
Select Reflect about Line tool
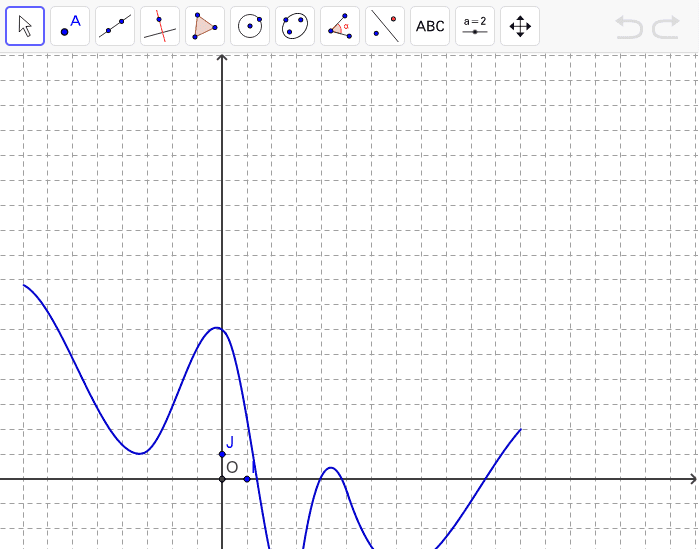coord(385,26)
